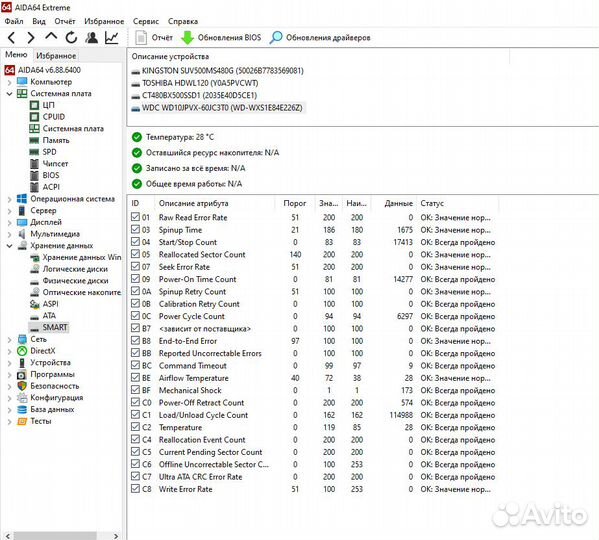Open the user profile toolbar icon
Viewport: 599px width, 540px height.
click(x=91, y=37)
